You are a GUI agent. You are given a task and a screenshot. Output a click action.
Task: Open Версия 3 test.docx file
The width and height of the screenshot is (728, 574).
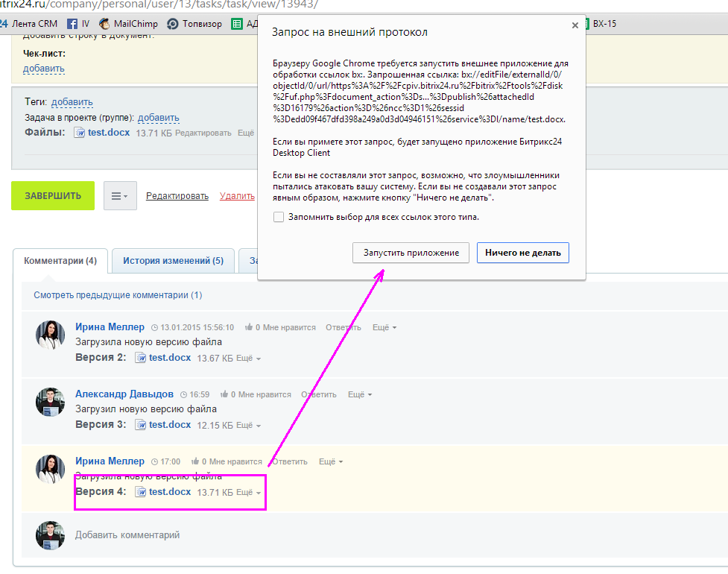tap(169, 424)
